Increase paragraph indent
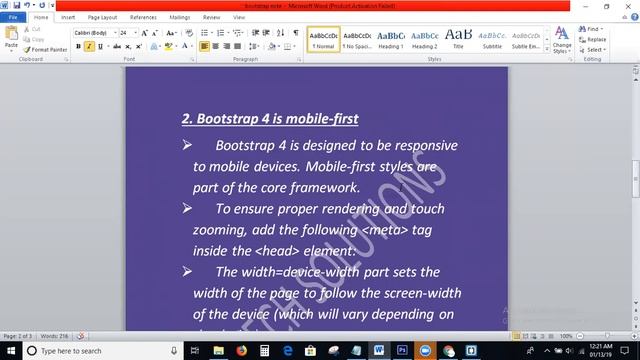Screen dimensions: 640x360 (x=266, y=33)
